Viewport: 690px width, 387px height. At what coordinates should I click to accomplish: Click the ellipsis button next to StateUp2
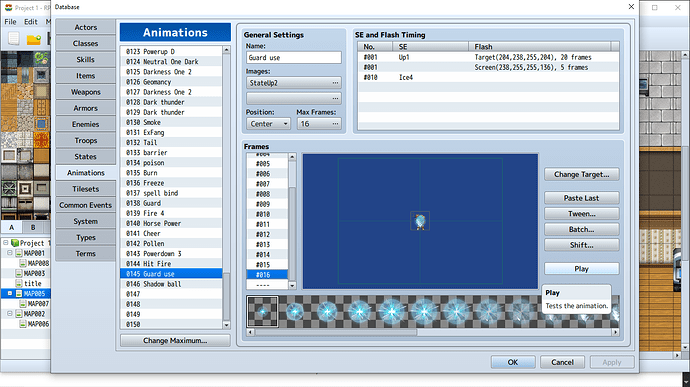(335, 83)
